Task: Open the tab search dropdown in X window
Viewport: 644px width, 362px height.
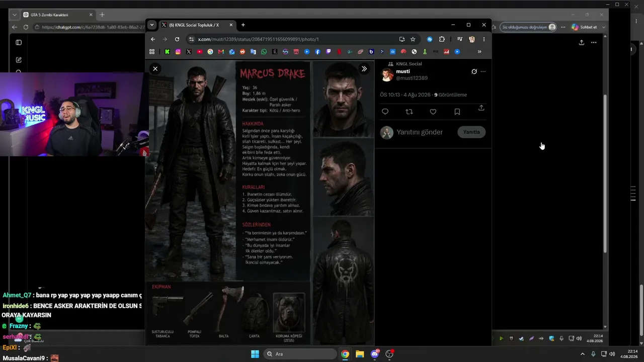Action: tap(152, 25)
